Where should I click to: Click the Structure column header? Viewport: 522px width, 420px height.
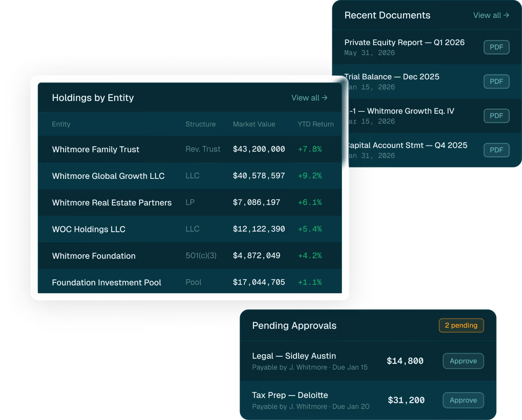click(200, 124)
